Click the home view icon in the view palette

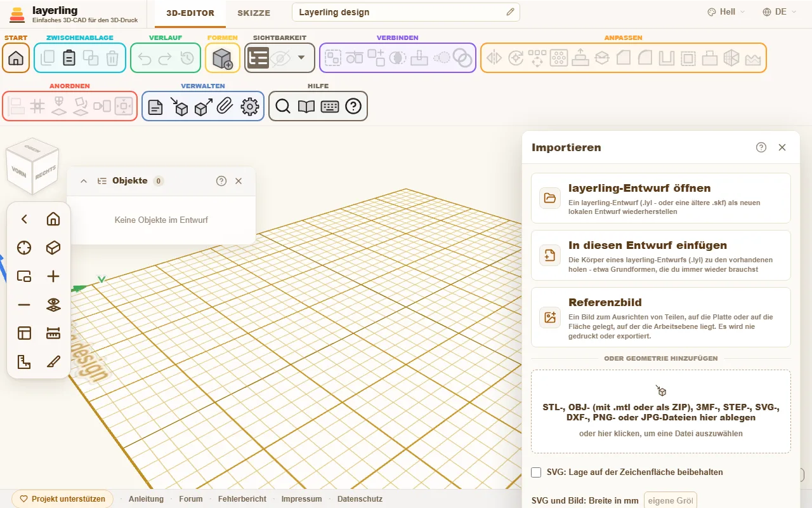click(x=53, y=219)
